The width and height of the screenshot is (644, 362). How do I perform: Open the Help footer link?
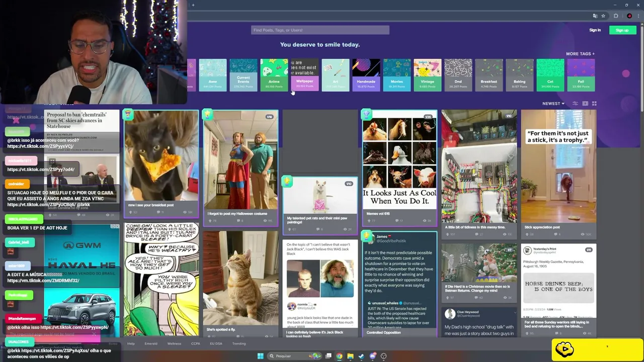tap(131, 344)
